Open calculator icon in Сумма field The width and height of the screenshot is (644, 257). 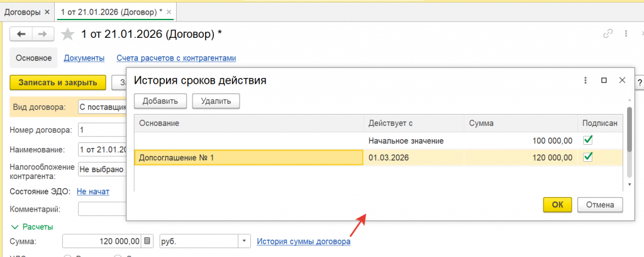pos(147,241)
